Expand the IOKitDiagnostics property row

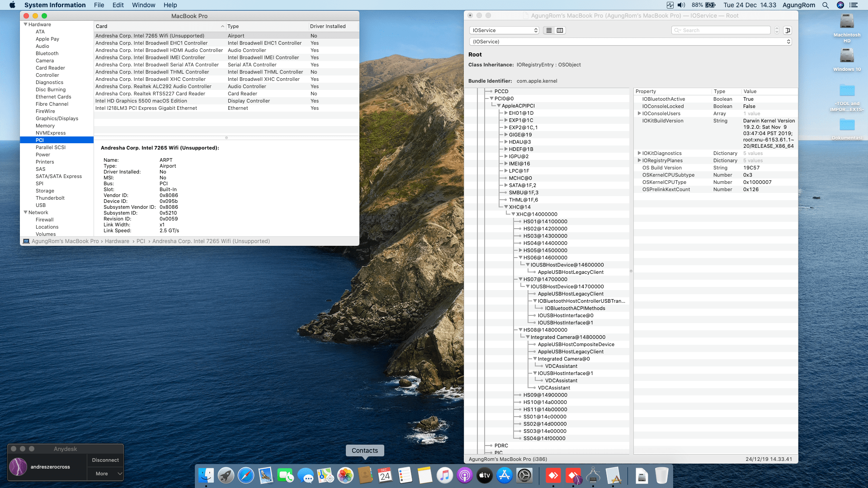pos(639,153)
